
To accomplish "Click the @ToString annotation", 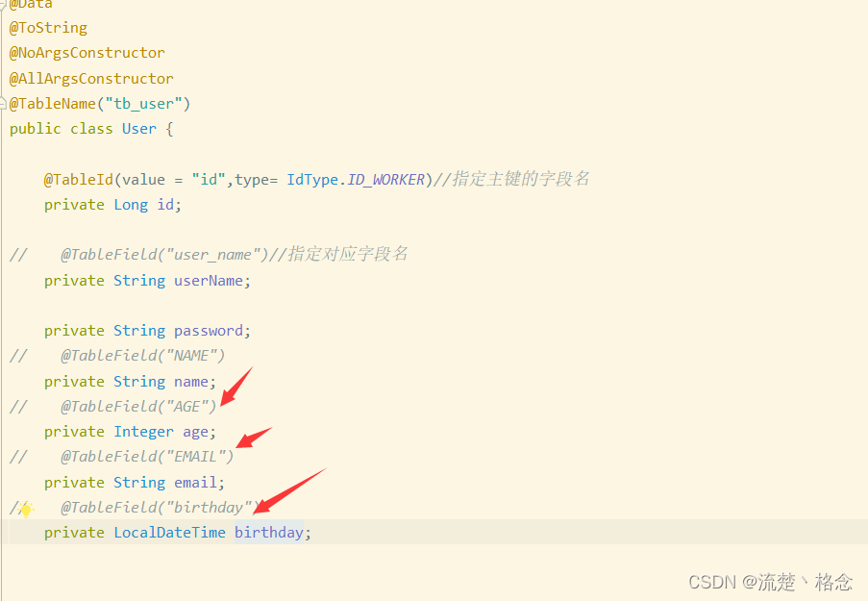I will click(48, 28).
